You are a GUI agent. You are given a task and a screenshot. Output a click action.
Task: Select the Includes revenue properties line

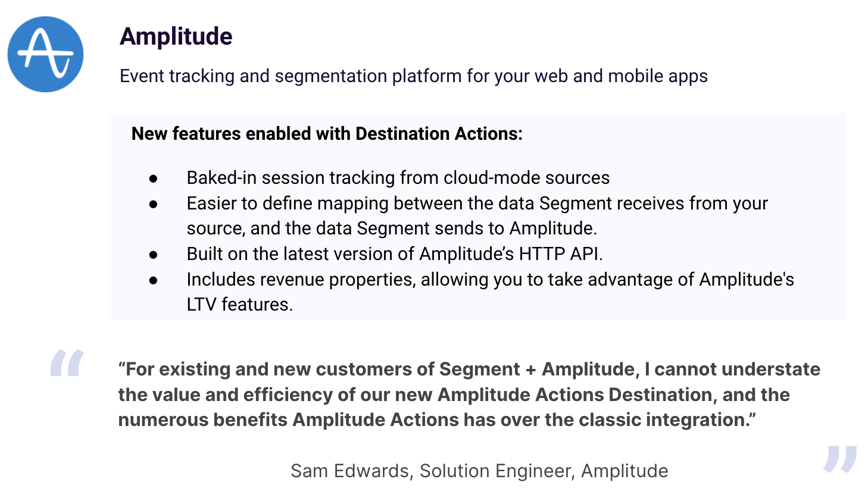491,280
